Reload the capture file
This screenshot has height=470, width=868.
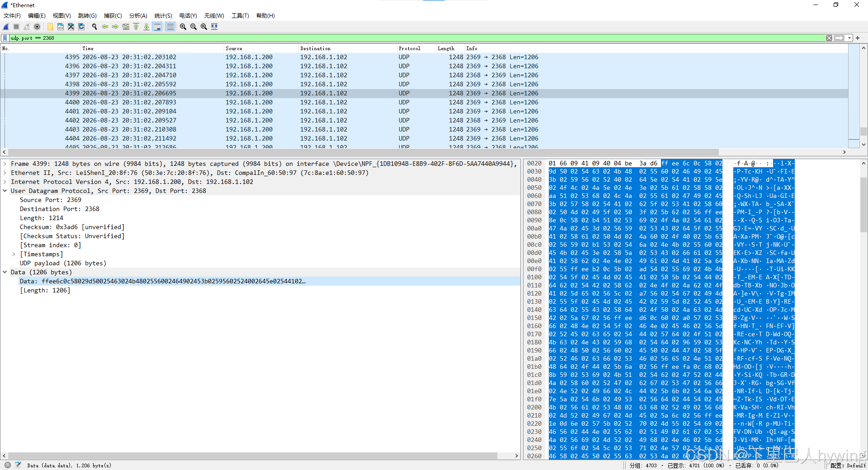pyautogui.click(x=81, y=27)
